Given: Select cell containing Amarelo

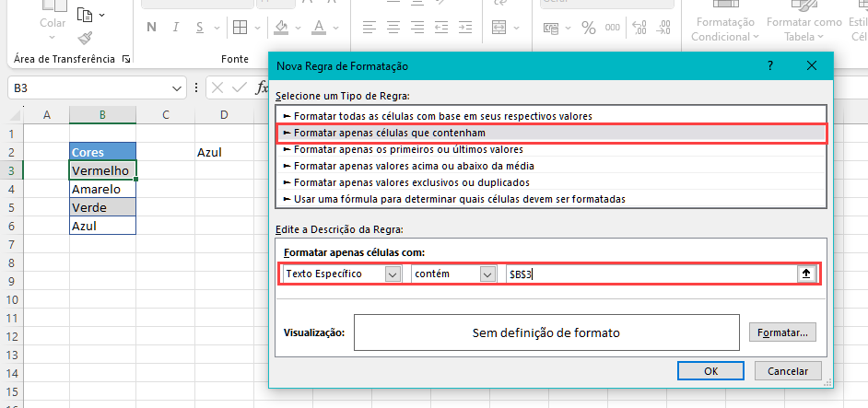Looking at the screenshot, I should click(x=102, y=189).
